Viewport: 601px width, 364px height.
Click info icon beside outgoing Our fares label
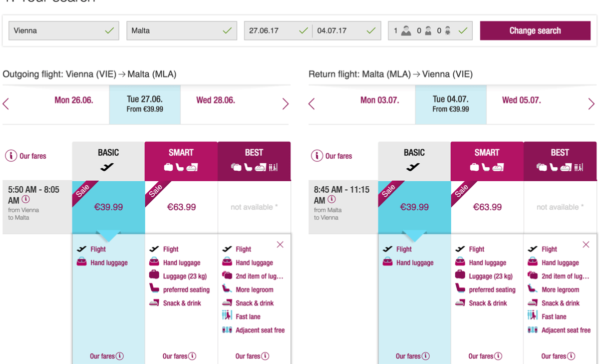[x=11, y=156]
